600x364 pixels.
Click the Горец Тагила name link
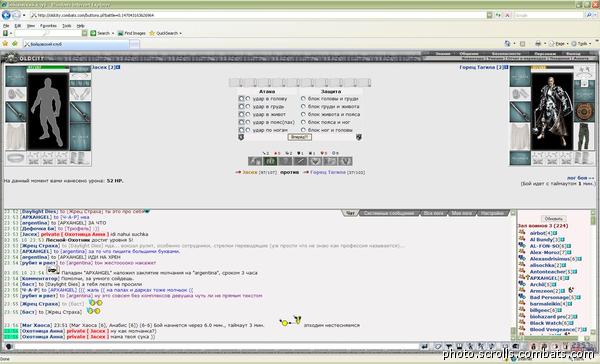(x=477, y=67)
